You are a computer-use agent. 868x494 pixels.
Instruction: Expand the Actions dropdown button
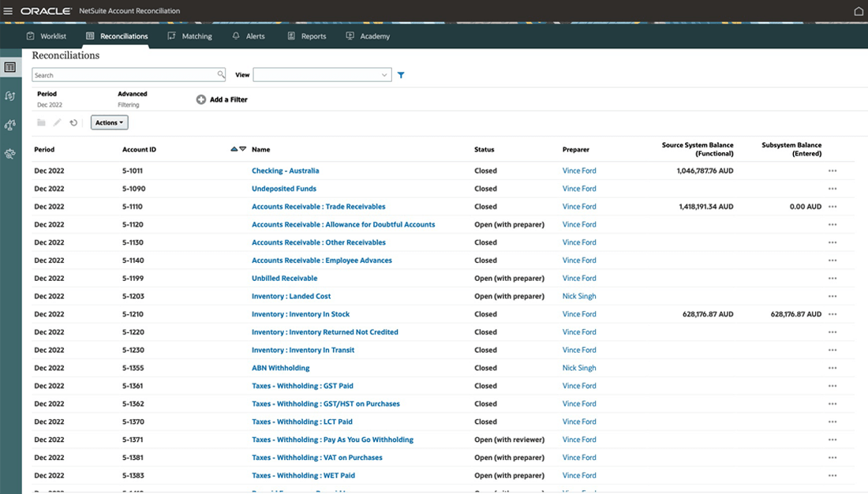[x=109, y=122]
